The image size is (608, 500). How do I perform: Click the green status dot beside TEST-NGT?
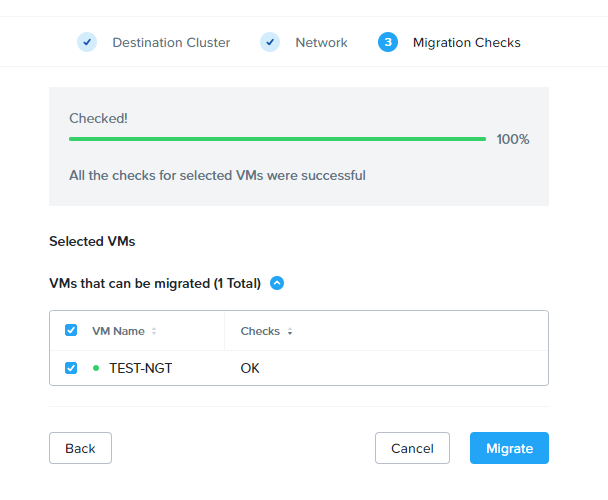(x=96, y=368)
